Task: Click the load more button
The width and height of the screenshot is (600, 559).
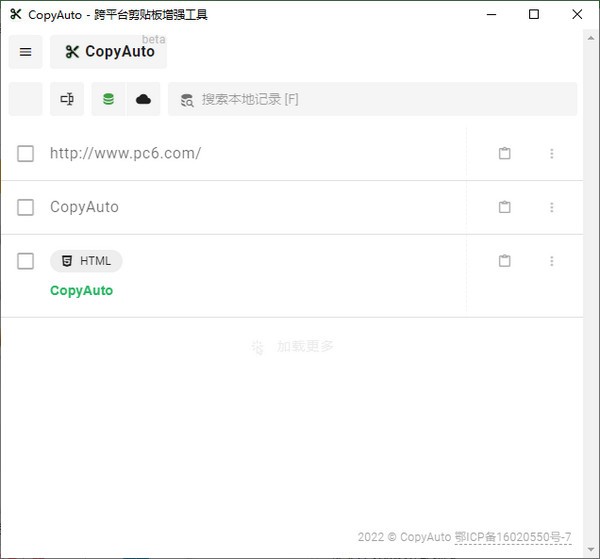Action: pos(292,347)
